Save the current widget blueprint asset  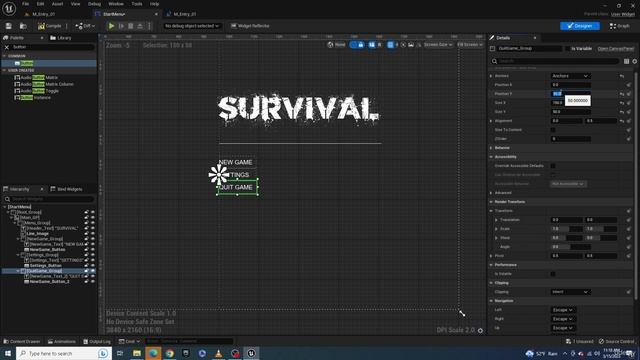point(9,26)
